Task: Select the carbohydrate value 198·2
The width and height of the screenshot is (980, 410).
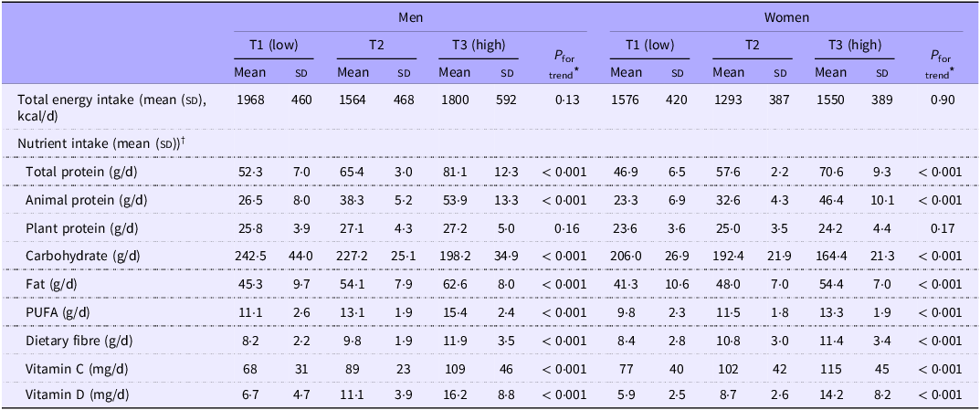Action: 454,257
